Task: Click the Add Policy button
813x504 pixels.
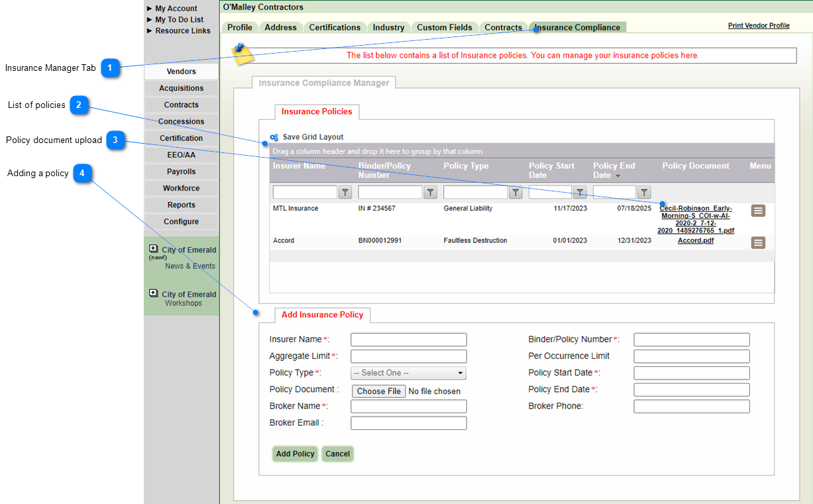Action: (295, 454)
